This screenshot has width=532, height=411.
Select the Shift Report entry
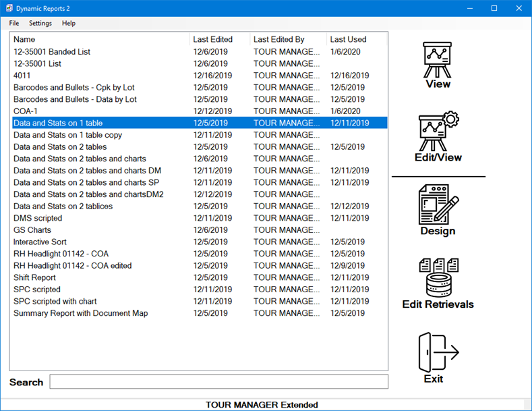coord(34,277)
